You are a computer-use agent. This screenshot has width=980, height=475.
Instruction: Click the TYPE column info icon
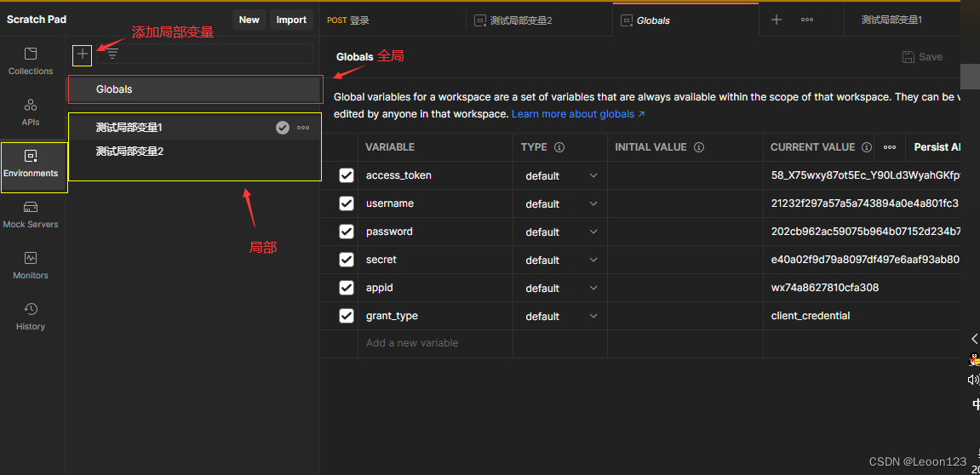560,147
